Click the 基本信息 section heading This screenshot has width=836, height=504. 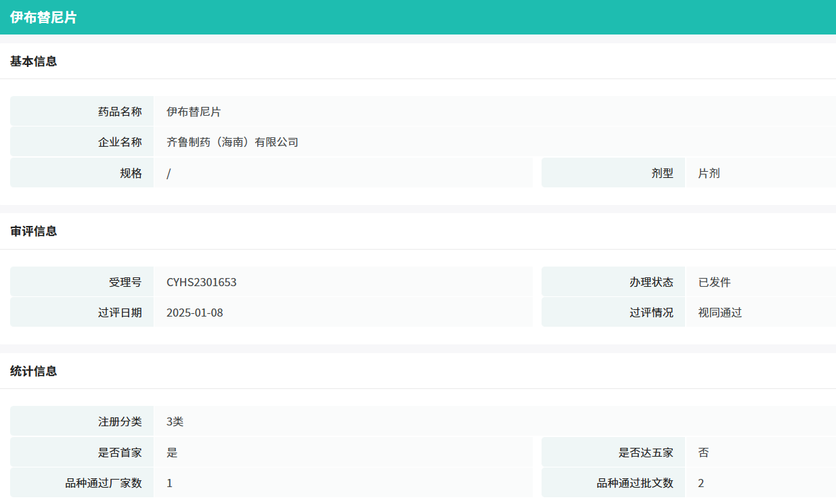click(33, 62)
